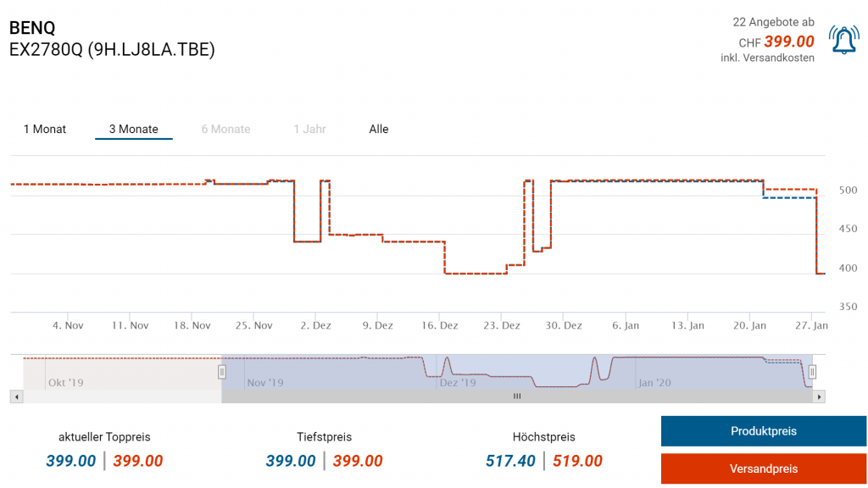The image size is (868, 488).
Task: Click the right navigator range handle
Action: click(x=812, y=371)
